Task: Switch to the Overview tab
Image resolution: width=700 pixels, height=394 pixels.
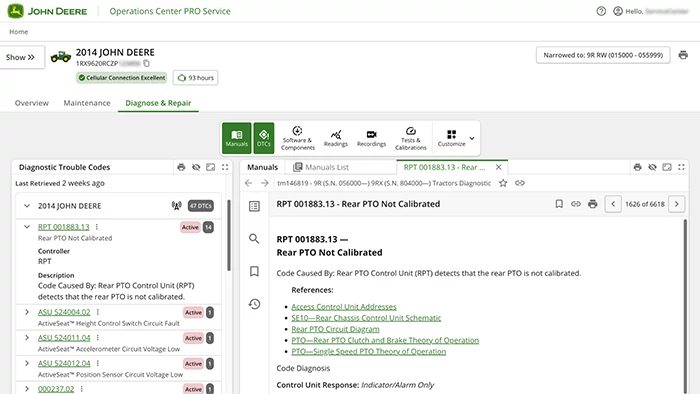Action: tap(32, 103)
